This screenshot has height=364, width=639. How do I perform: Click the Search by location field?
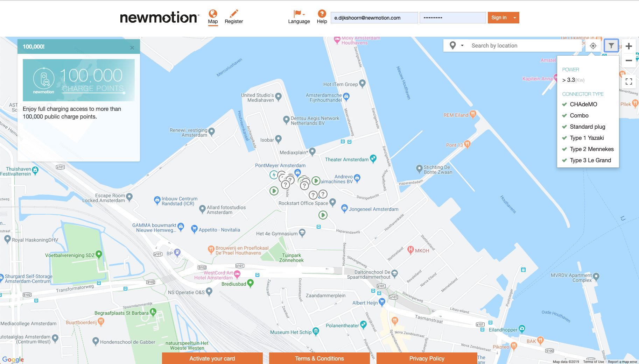click(x=525, y=45)
